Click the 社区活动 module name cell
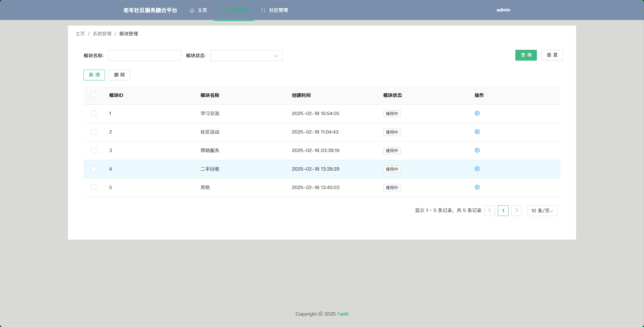Viewport: 644px width, 327px height. point(210,132)
